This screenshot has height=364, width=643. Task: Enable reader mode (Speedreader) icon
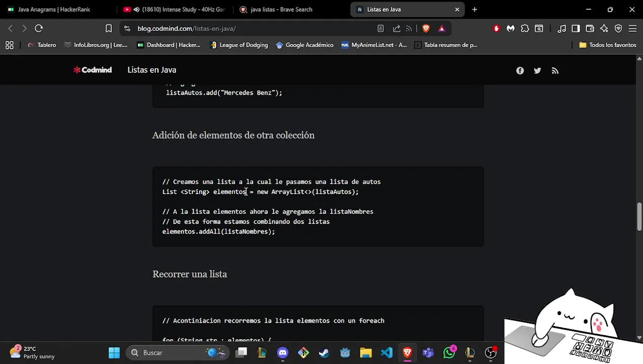point(381,28)
